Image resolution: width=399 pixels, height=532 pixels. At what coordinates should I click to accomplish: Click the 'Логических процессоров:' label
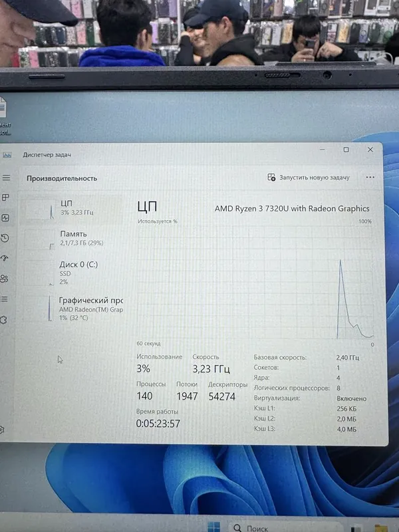coord(292,388)
